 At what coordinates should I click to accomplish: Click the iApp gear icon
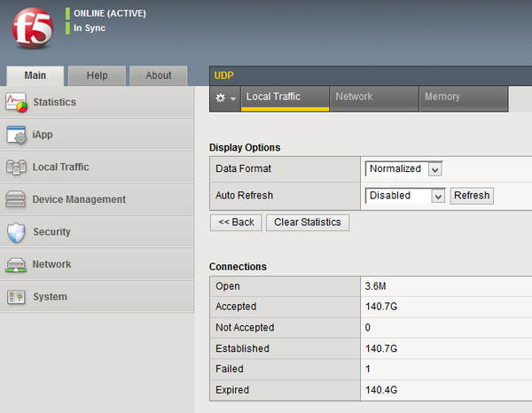[x=17, y=135]
